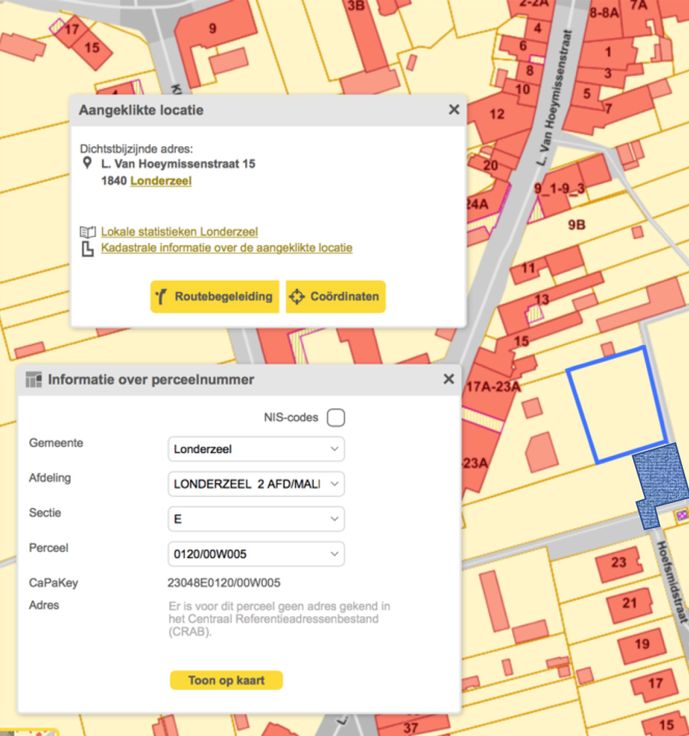Image resolution: width=689 pixels, height=736 pixels.
Task: Open Lokale statistieken Londerzeel link
Action: click(x=179, y=232)
